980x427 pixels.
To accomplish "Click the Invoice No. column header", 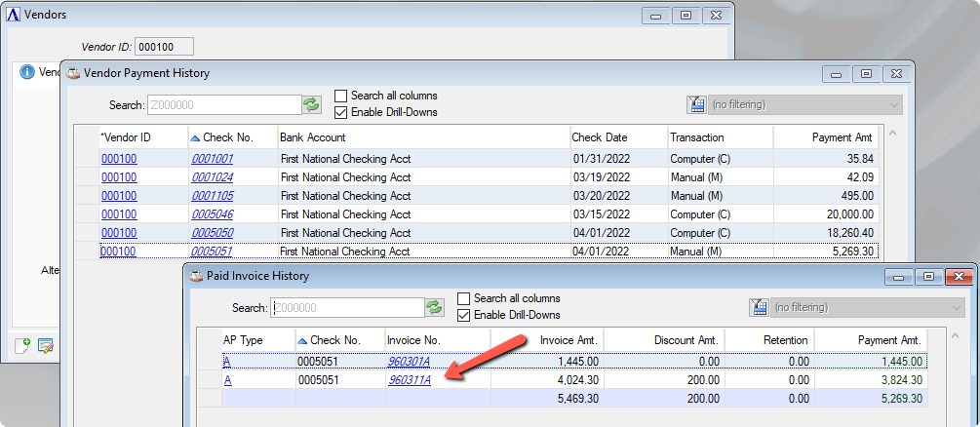I will (438, 340).
